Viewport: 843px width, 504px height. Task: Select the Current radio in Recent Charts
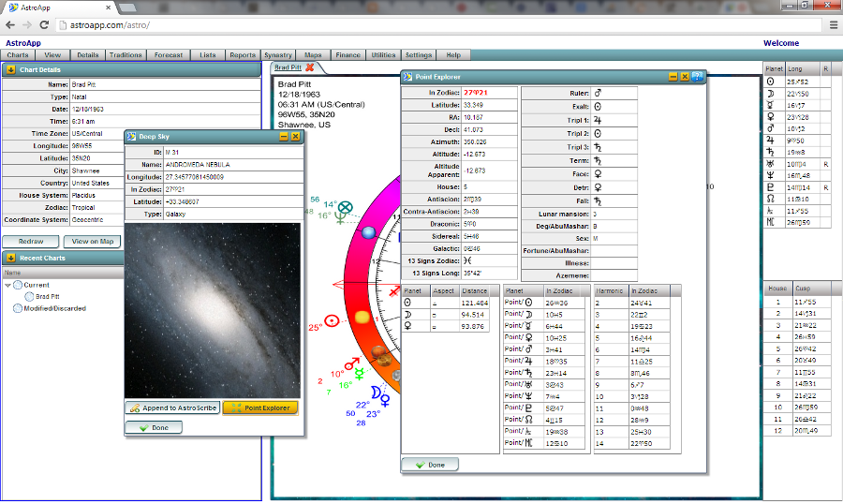coord(18,285)
